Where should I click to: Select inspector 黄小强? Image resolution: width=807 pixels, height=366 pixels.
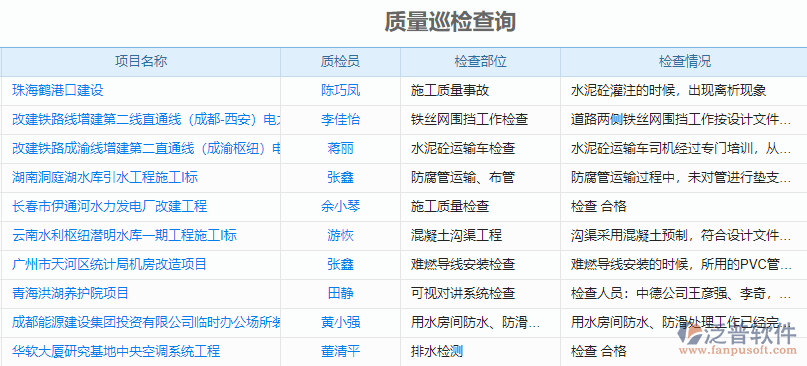(340, 323)
